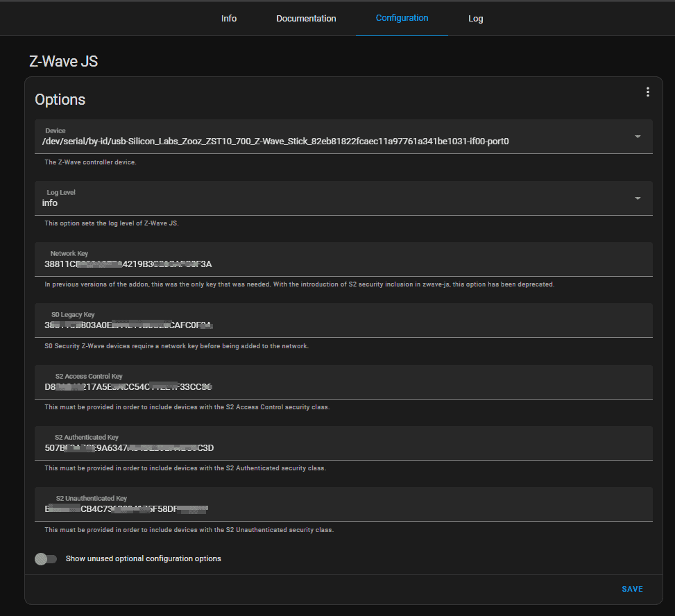Click 'This option sets the log level' text
Screen dimensions: 675x616
[x=112, y=223]
